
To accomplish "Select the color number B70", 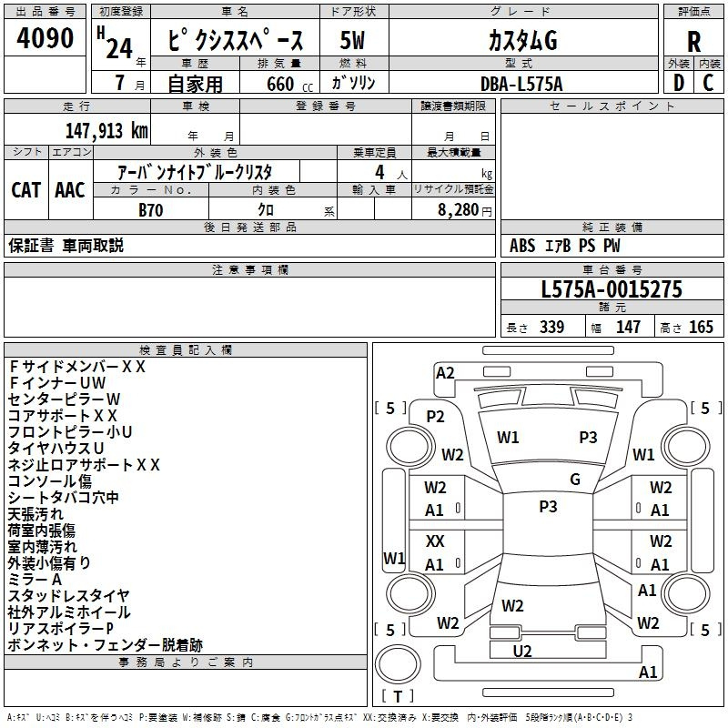I will 151,210.
